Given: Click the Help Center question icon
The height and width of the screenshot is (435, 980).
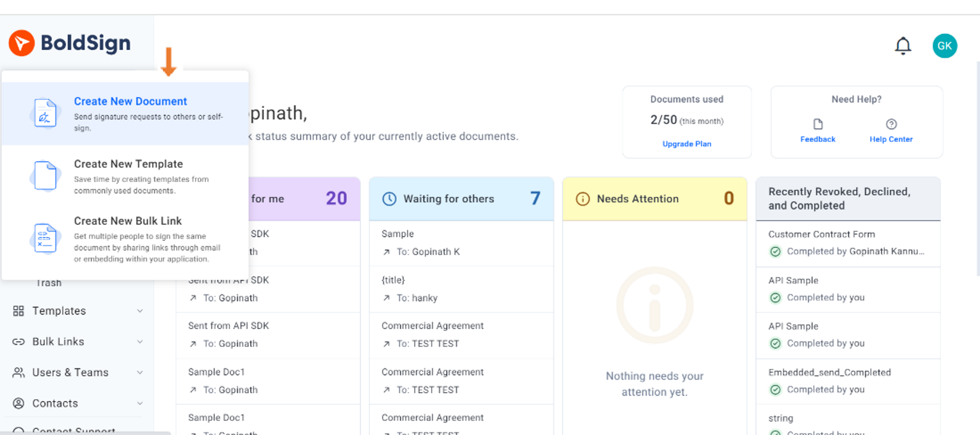Looking at the screenshot, I should tap(891, 124).
